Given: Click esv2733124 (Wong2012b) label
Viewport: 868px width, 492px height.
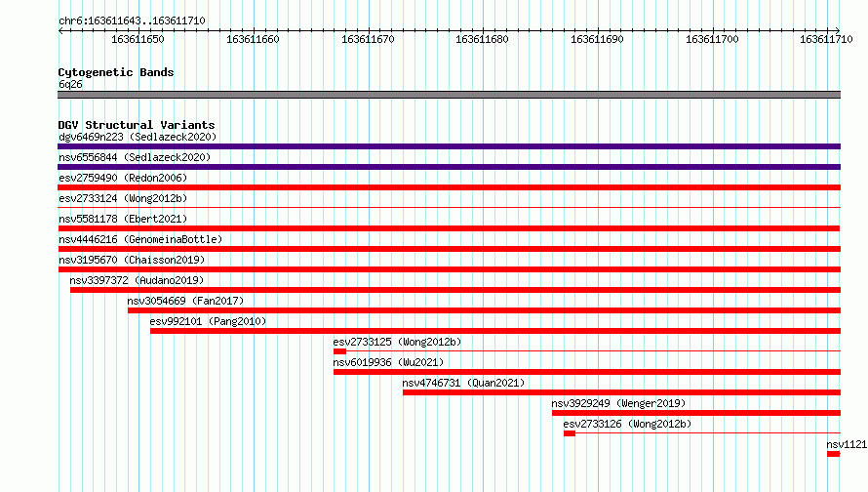Looking at the screenshot, I should pos(123,198).
